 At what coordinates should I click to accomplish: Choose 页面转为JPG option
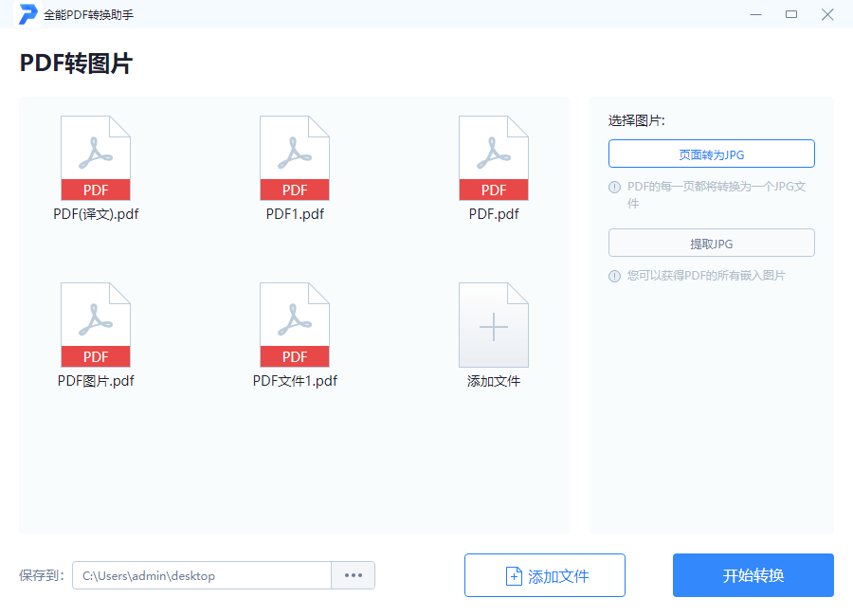coord(712,154)
